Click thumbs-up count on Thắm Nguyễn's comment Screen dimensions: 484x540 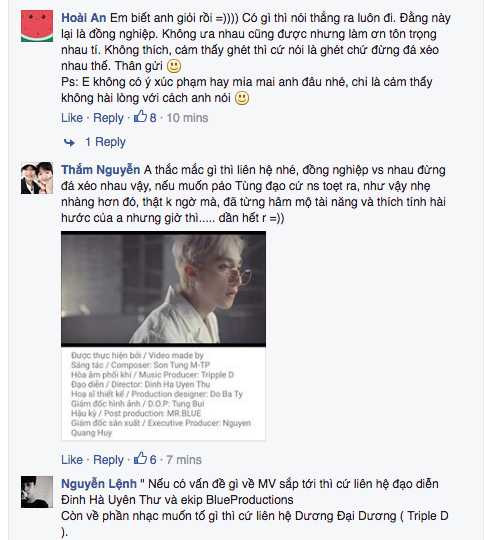(x=145, y=459)
